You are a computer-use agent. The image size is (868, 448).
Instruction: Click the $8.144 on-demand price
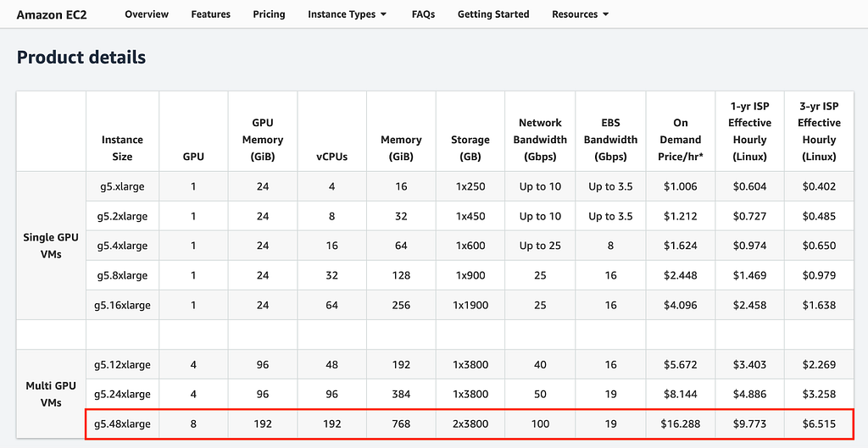pyautogui.click(x=681, y=395)
